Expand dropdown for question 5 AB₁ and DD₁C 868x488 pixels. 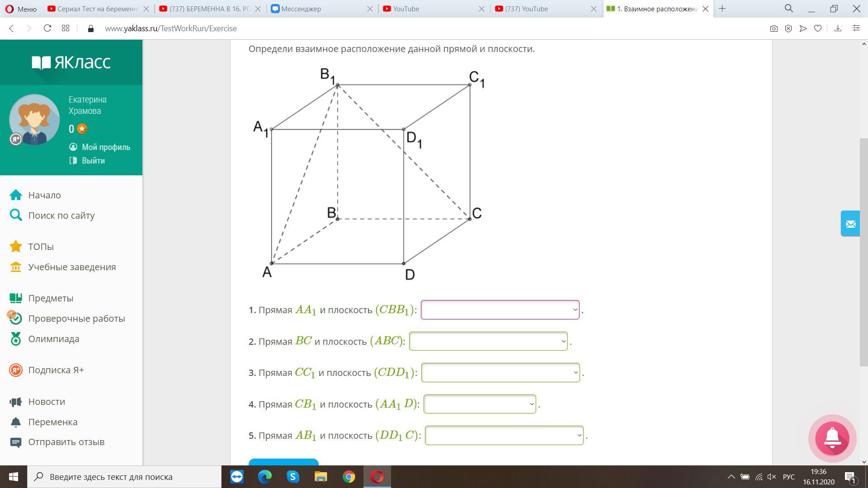[x=504, y=436]
